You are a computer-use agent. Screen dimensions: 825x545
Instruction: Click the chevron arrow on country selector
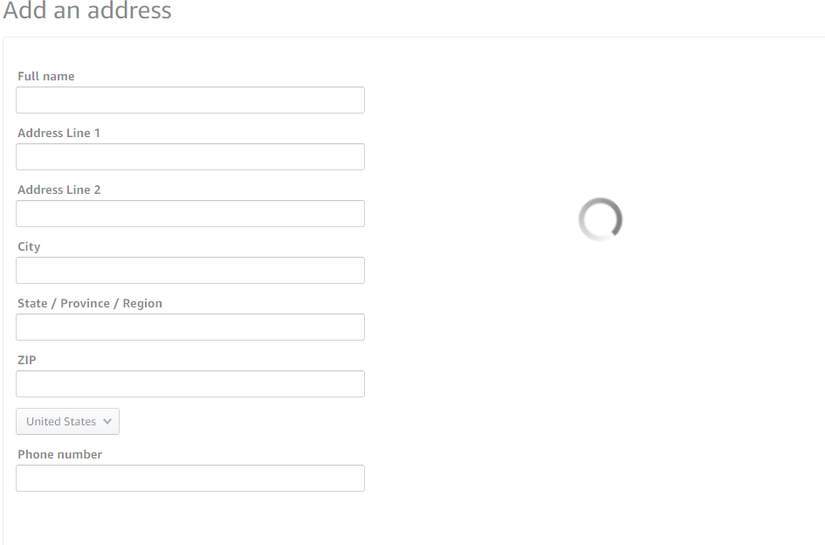[107, 422]
